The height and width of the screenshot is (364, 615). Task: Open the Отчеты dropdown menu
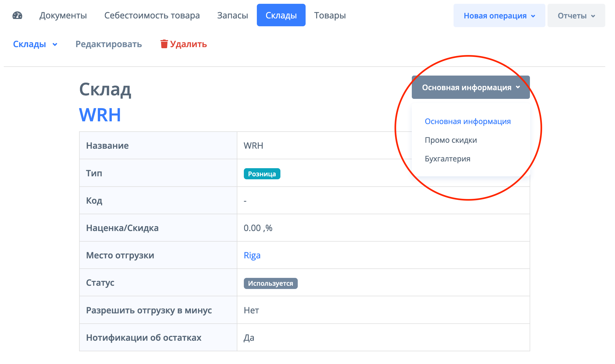coord(576,16)
